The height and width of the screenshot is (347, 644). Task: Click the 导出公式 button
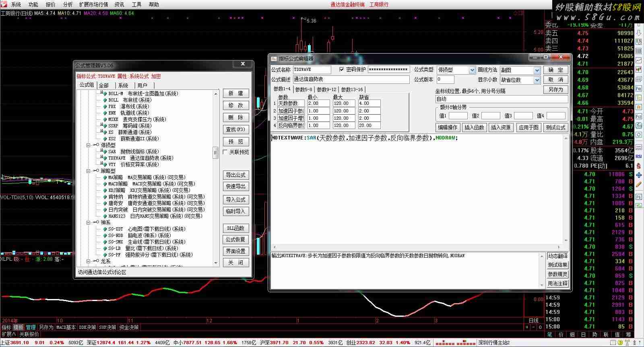[236, 175]
